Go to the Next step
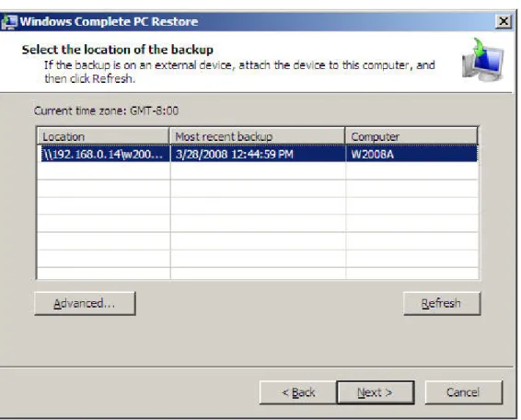 pos(376,392)
